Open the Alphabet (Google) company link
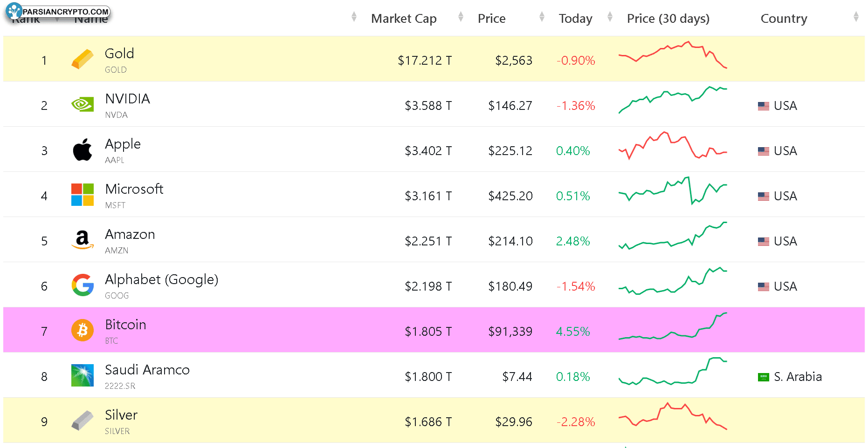 162,280
